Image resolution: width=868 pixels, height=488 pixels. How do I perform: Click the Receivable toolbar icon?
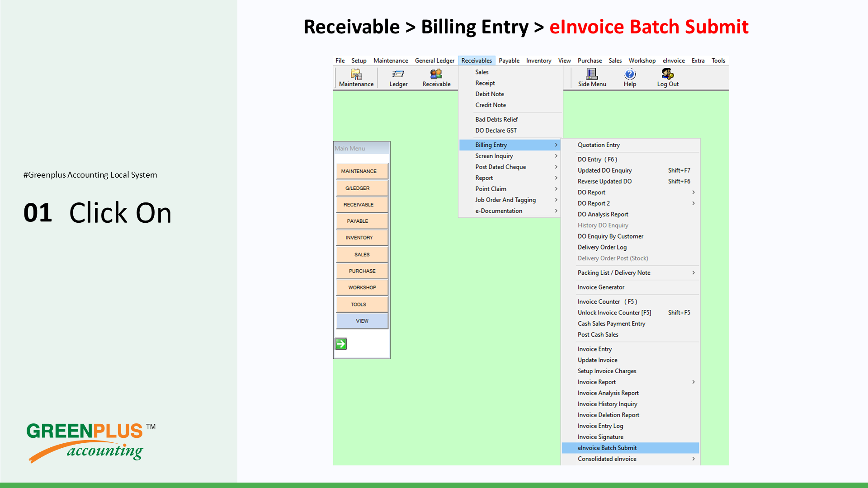[x=436, y=78]
